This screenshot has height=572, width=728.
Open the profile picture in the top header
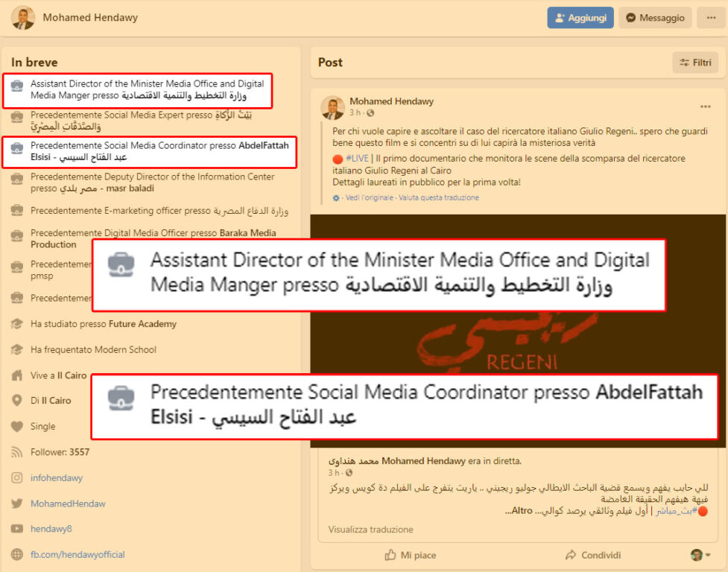point(22,18)
